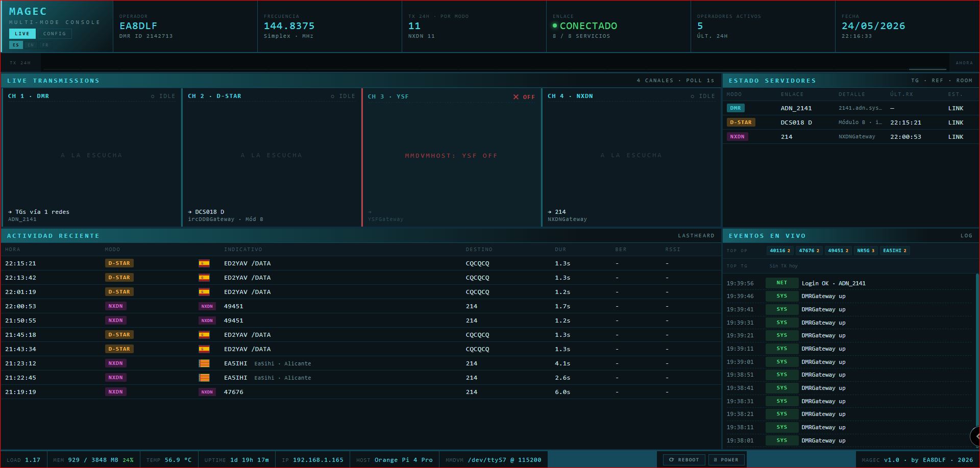Select top operator tag EA5IHI
The width and height of the screenshot is (980, 468).
[895, 251]
